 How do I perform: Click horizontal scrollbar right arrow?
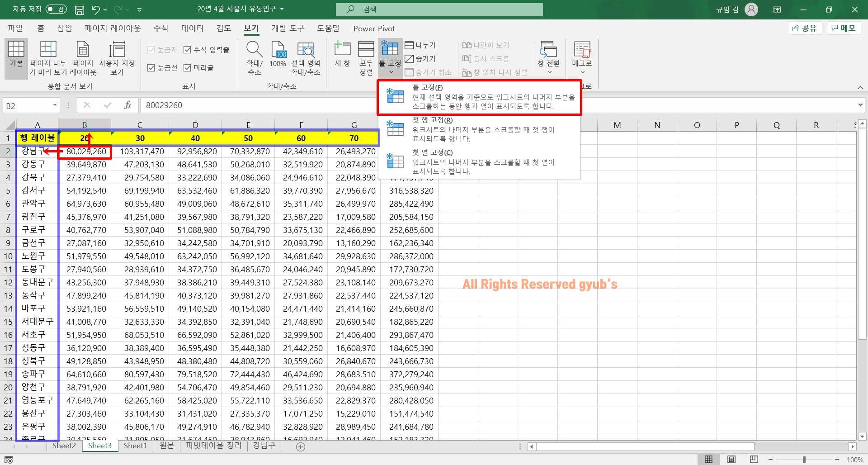point(853,447)
